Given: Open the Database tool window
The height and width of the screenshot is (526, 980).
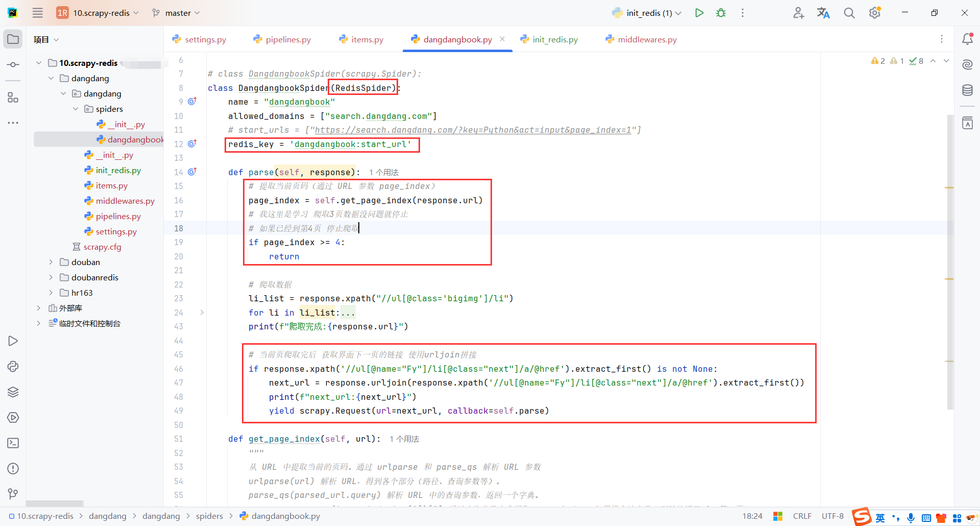Looking at the screenshot, I should [967, 90].
